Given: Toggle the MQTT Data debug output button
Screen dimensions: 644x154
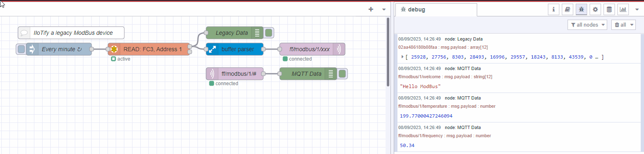Looking at the screenshot, I should coord(342,74).
